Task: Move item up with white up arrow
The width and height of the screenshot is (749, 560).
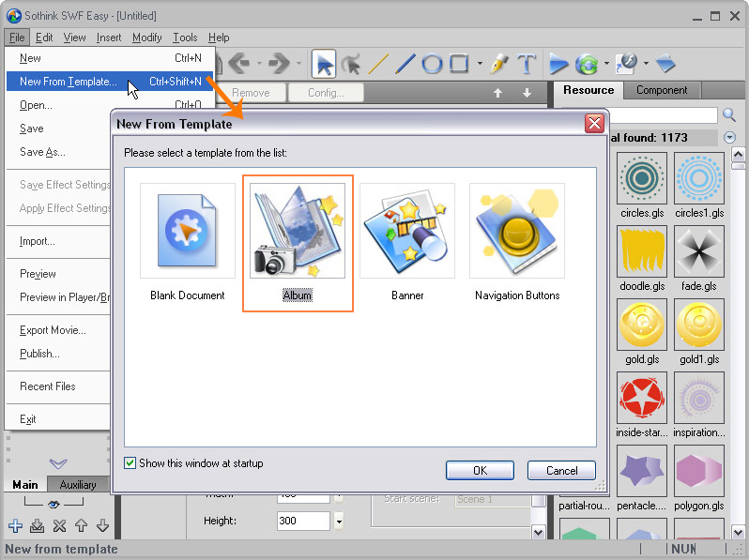Action: tap(497, 93)
